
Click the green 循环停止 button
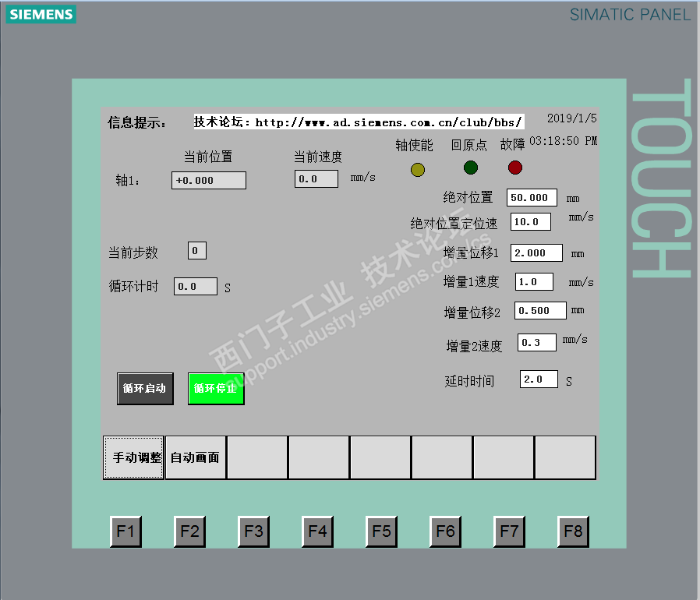coord(216,388)
